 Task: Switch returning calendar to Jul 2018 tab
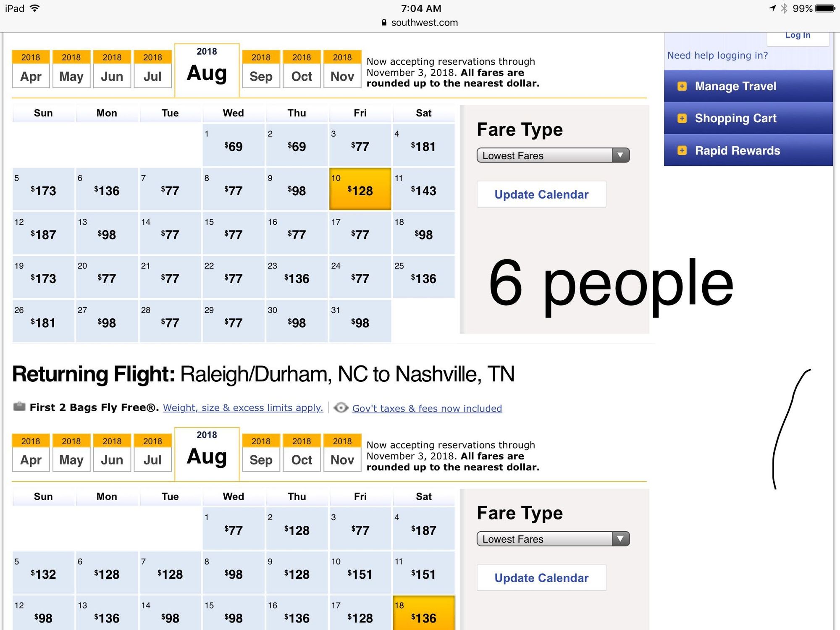click(x=152, y=453)
